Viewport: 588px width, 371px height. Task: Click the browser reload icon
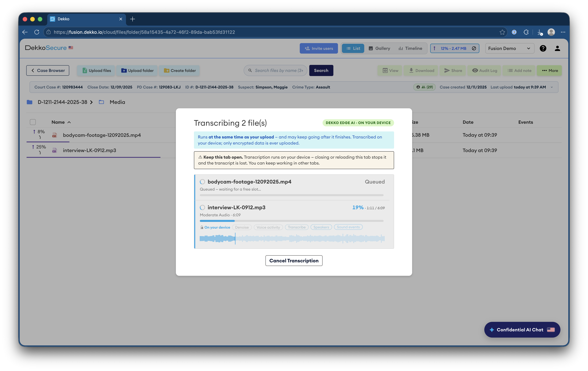[37, 32]
